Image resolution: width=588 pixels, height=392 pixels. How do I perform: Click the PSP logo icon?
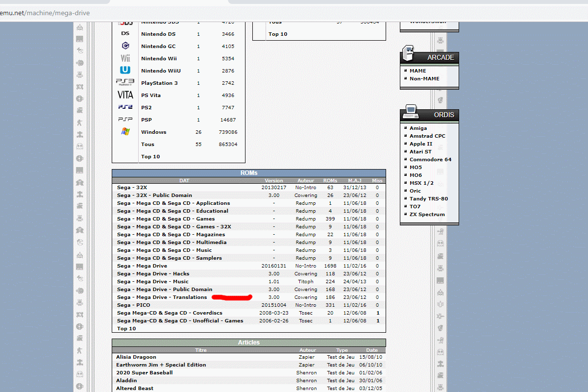coord(125,119)
